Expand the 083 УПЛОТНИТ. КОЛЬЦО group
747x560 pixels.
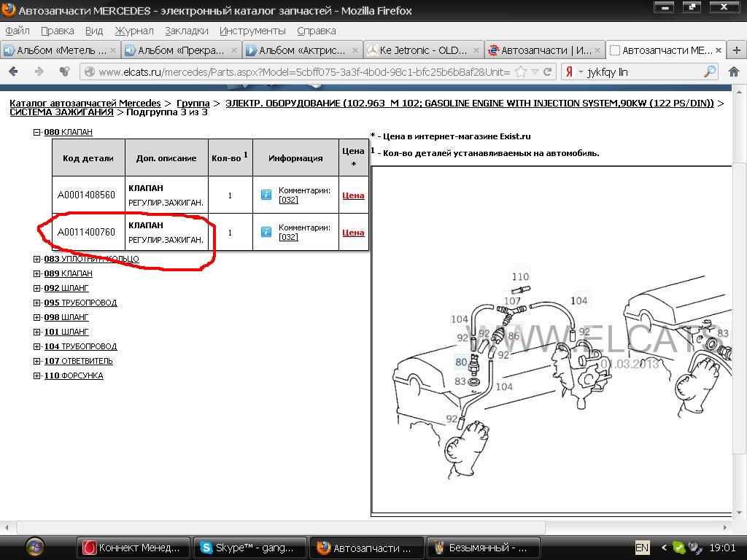click(x=36, y=259)
